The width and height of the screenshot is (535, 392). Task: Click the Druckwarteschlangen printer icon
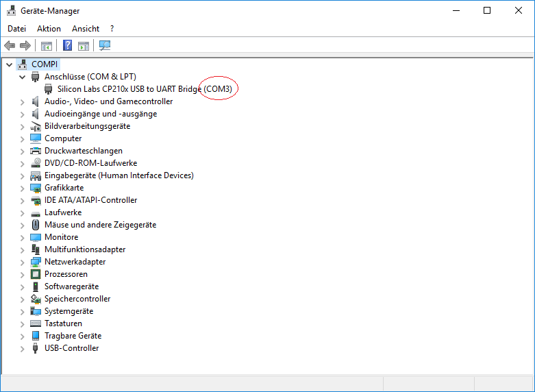click(36, 151)
